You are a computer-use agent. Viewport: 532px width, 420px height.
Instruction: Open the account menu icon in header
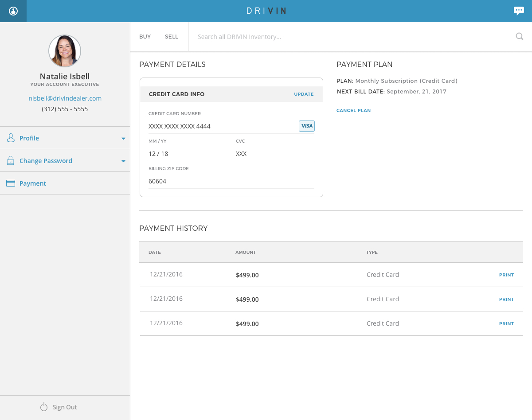click(13, 11)
